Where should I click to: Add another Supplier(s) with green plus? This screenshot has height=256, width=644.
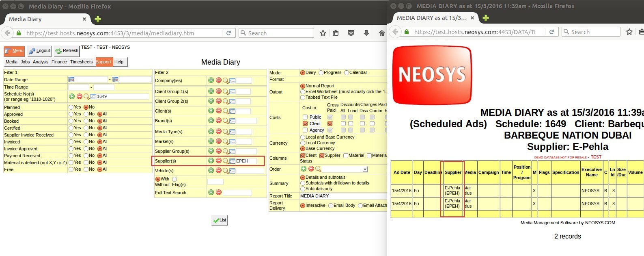[x=211, y=161]
